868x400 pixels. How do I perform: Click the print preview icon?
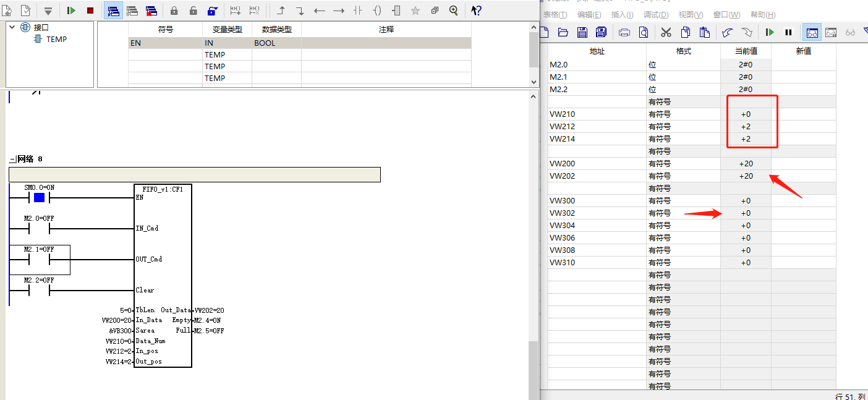[644, 32]
